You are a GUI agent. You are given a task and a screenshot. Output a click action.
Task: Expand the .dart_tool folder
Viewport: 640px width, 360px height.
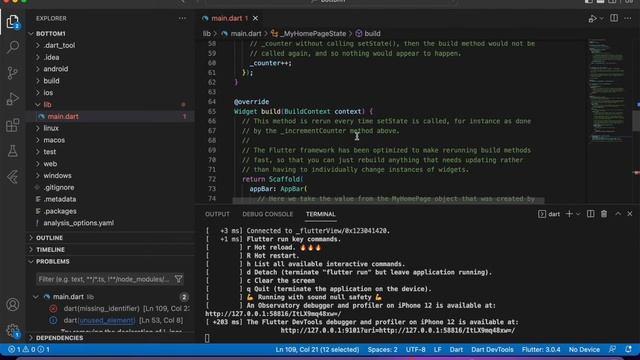[x=59, y=45]
